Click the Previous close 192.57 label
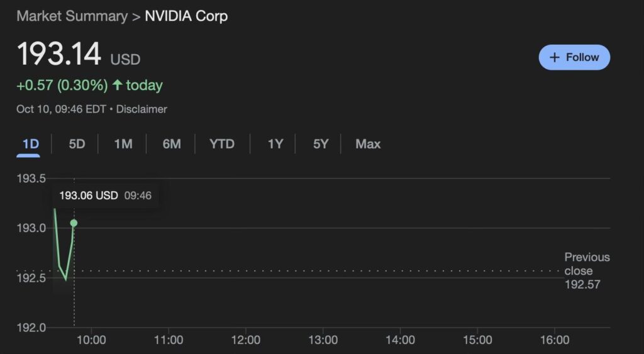Screen dimensions: 644x354 [x=586, y=270]
